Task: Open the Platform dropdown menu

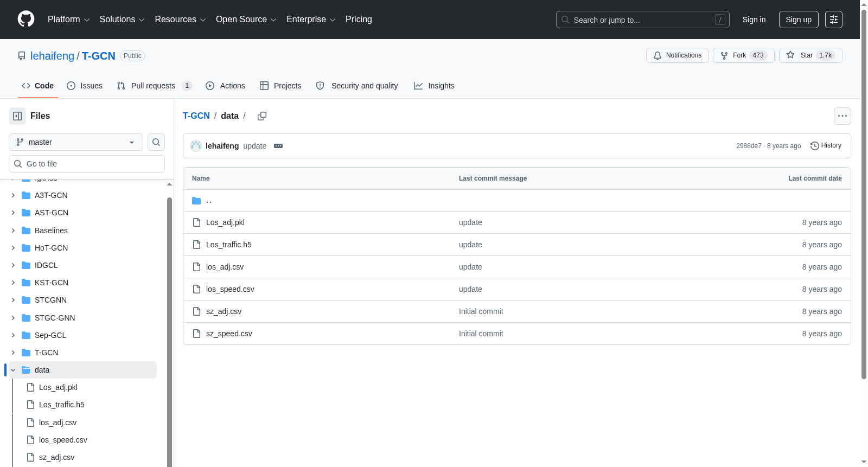Action: tap(68, 20)
